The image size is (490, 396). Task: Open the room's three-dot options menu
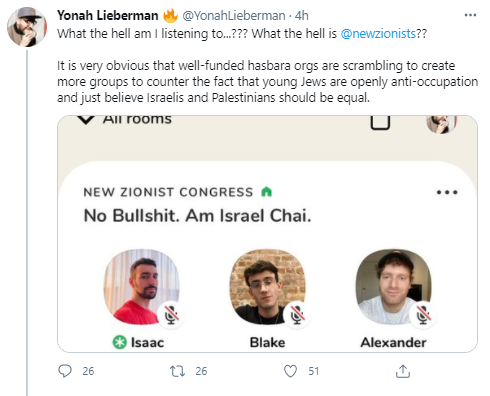tap(447, 192)
